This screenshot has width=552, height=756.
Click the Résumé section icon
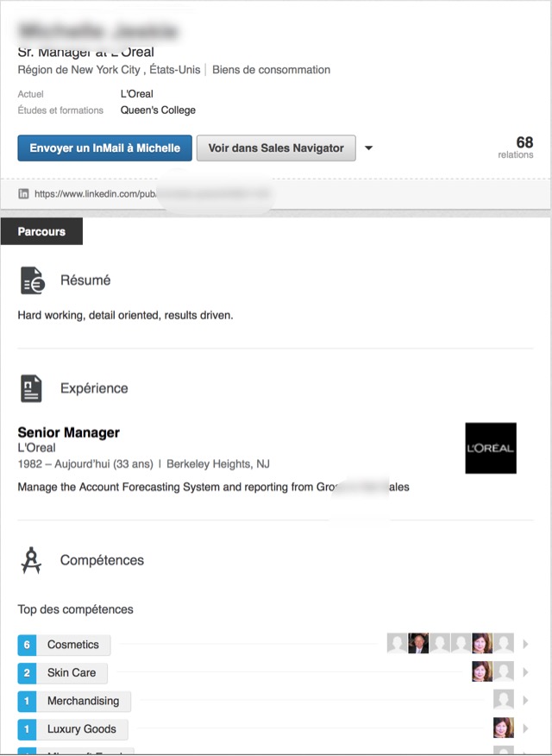pos(32,280)
